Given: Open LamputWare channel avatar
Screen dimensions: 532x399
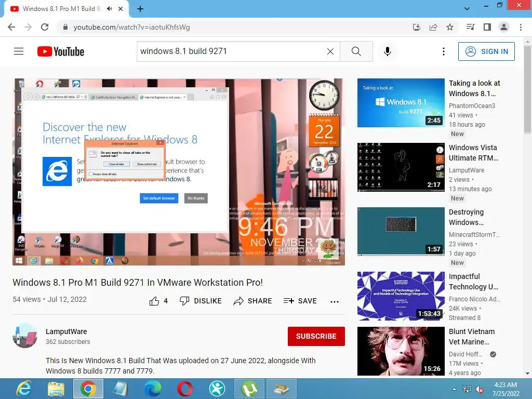Looking at the screenshot, I should pyautogui.click(x=25, y=336).
